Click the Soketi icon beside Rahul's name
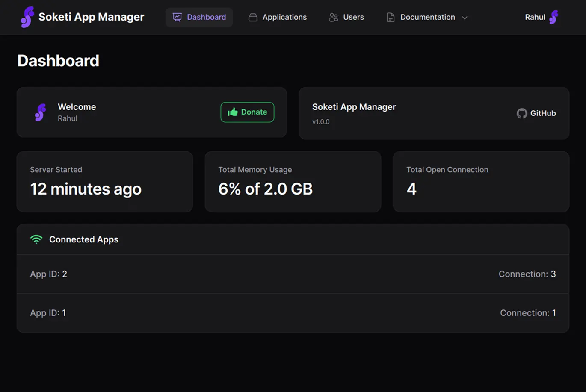Screen dimensions: 586x392 click(555, 17)
